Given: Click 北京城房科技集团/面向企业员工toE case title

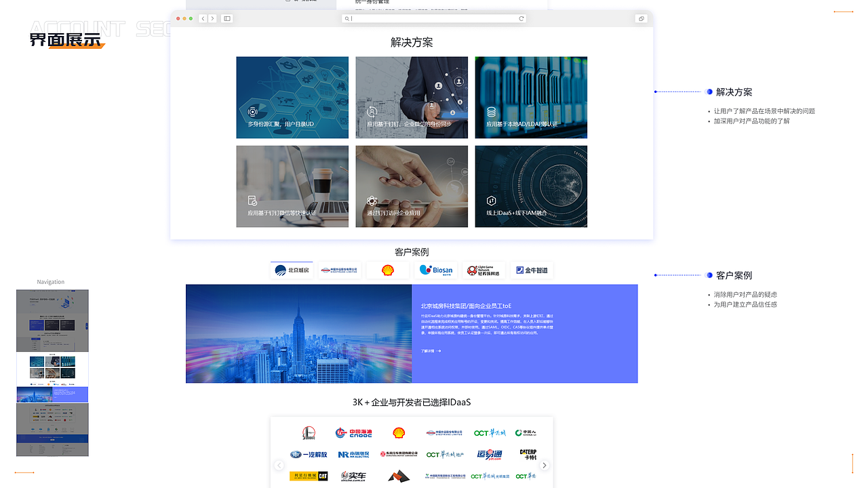Looking at the screenshot, I should tap(466, 306).
